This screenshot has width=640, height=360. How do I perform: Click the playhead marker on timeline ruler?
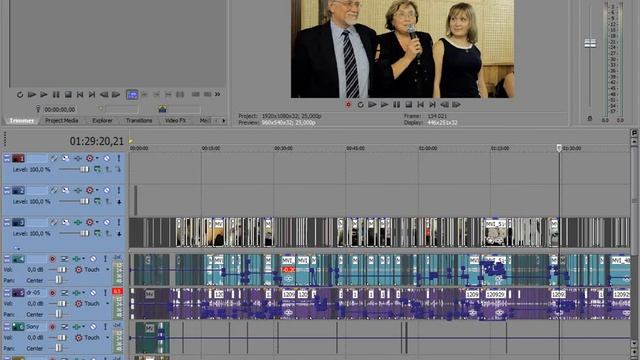coord(559,148)
